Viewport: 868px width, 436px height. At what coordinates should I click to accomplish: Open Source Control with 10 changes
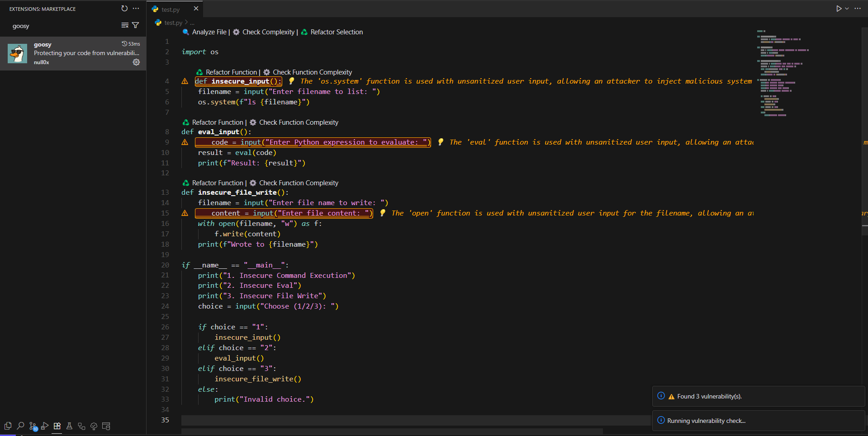(x=33, y=426)
